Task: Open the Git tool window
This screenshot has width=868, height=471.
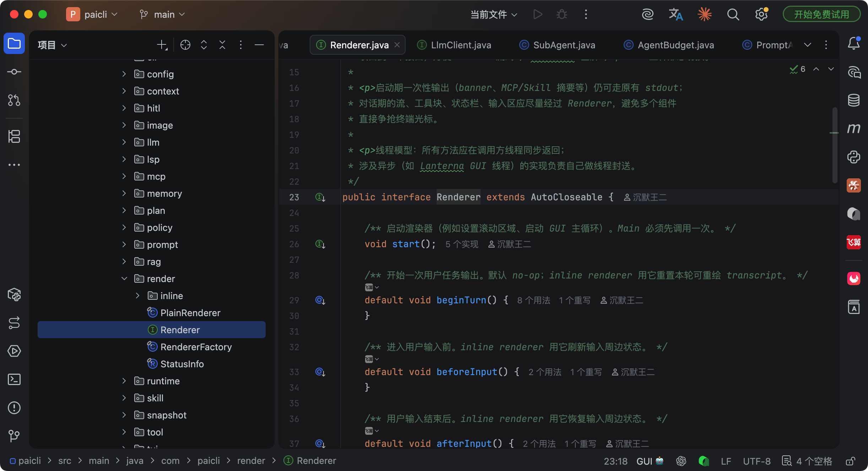Action: click(x=14, y=436)
